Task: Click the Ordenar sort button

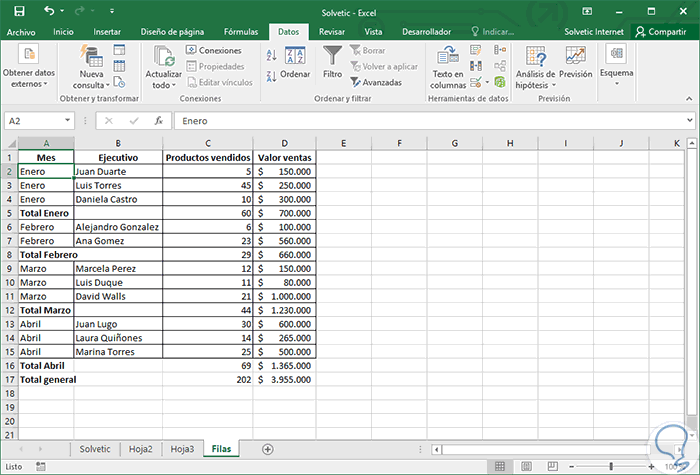Action: 295,63
